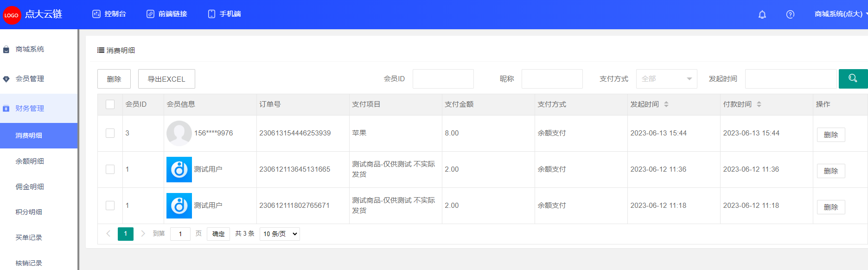The width and height of the screenshot is (868, 270).
Task: Delete order 230612113645131665
Action: coord(831,171)
